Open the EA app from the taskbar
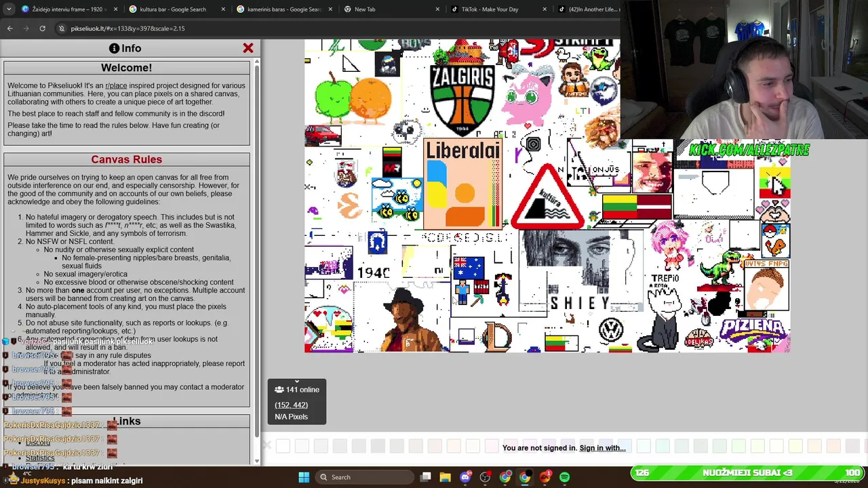 click(546, 477)
